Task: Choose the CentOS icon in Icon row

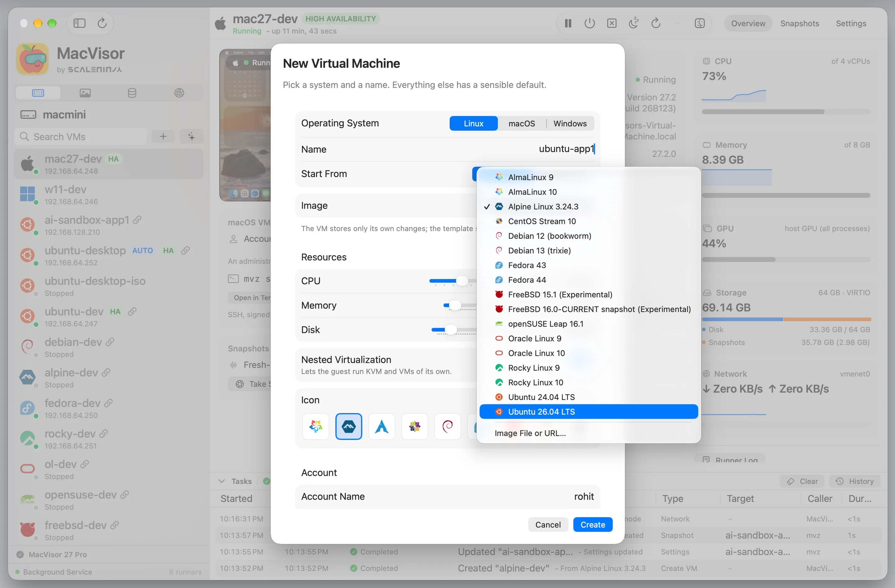Action: click(415, 426)
